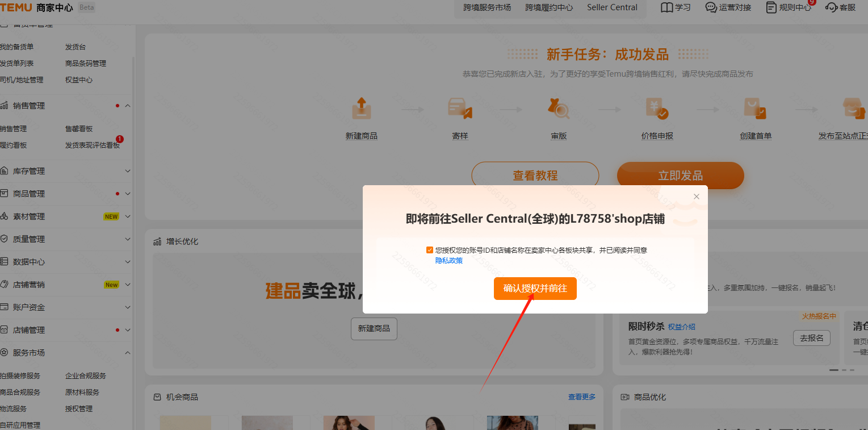The image size is (868, 430).
Task: Open 企业合规服务 menu item
Action: (x=86, y=376)
